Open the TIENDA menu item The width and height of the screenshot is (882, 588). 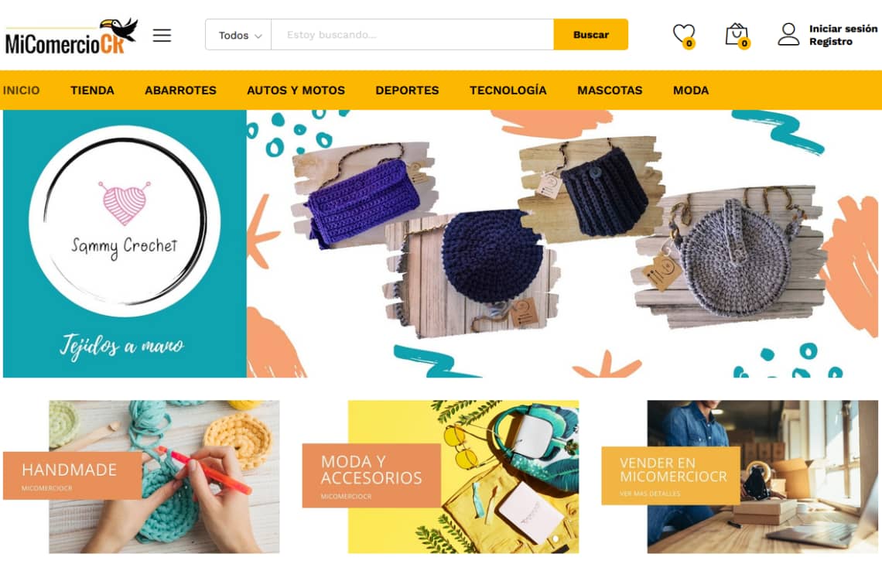pyautogui.click(x=92, y=90)
